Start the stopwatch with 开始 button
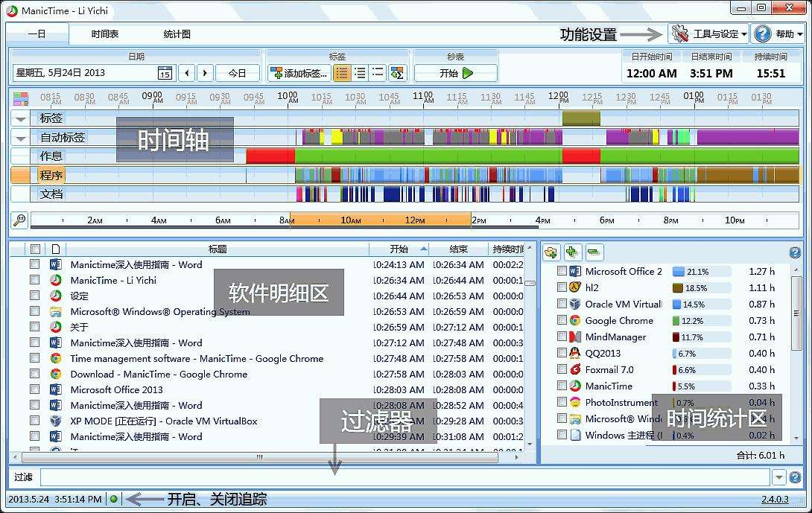 (456, 73)
